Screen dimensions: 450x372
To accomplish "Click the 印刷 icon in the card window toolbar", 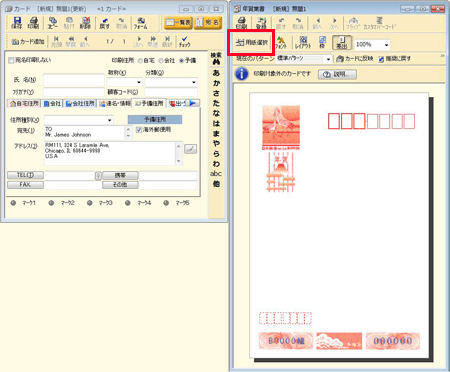I will click(33, 23).
